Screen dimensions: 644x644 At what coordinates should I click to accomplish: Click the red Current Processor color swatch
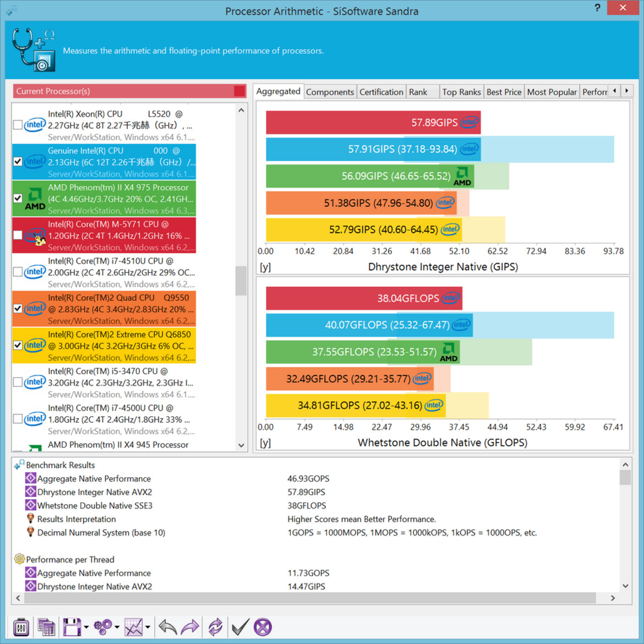[239, 91]
